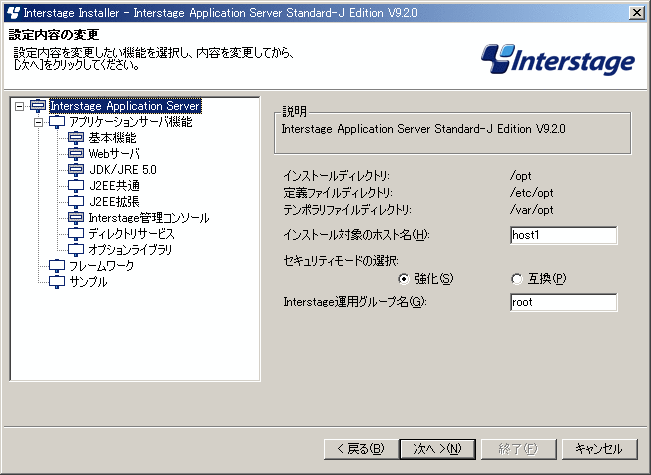
Task: Select the J2EE拡張 tree label
Action: 115,202
